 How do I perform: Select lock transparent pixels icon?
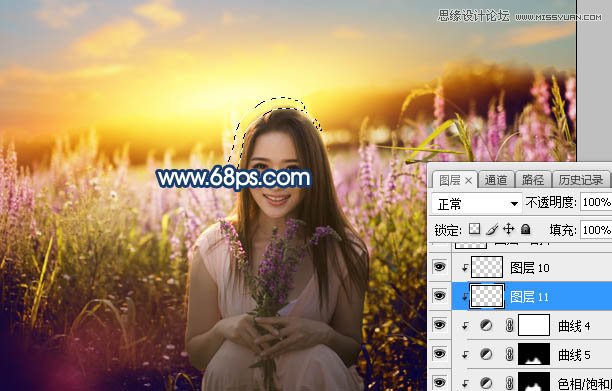(x=475, y=229)
